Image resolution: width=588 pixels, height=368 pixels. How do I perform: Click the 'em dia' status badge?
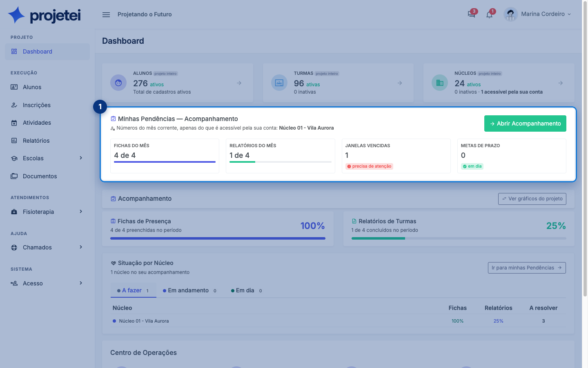click(472, 166)
